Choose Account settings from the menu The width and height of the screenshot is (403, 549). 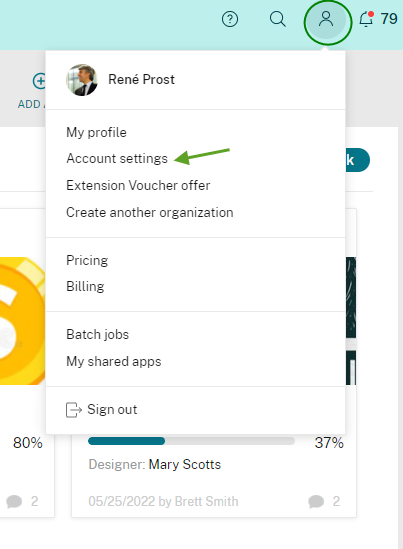(117, 159)
